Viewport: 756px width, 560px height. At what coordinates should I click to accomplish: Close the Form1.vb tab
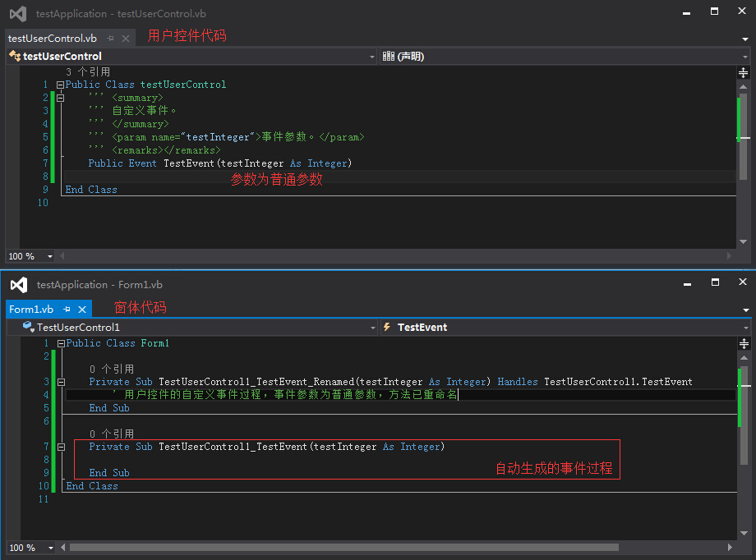coord(82,310)
